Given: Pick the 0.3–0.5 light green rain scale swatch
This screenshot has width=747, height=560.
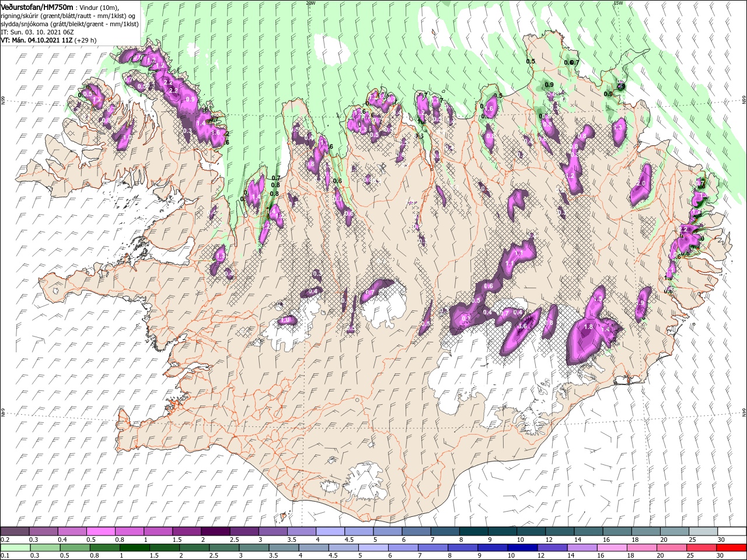Looking at the screenshot, I should [45, 547].
